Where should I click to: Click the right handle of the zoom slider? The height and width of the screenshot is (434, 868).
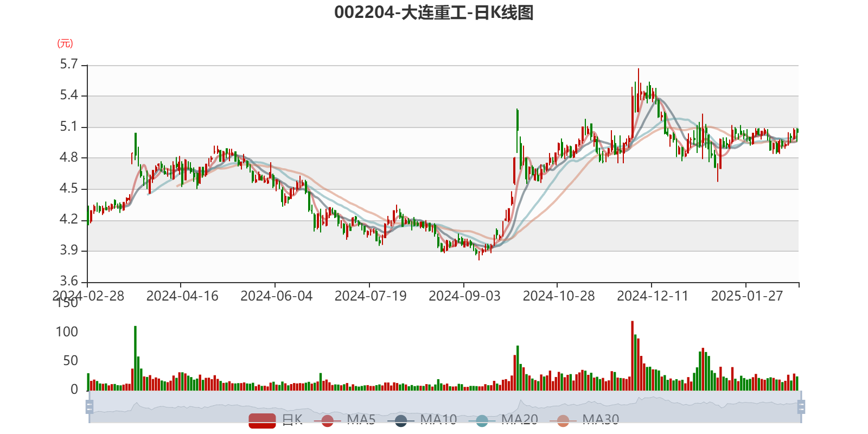801,407
